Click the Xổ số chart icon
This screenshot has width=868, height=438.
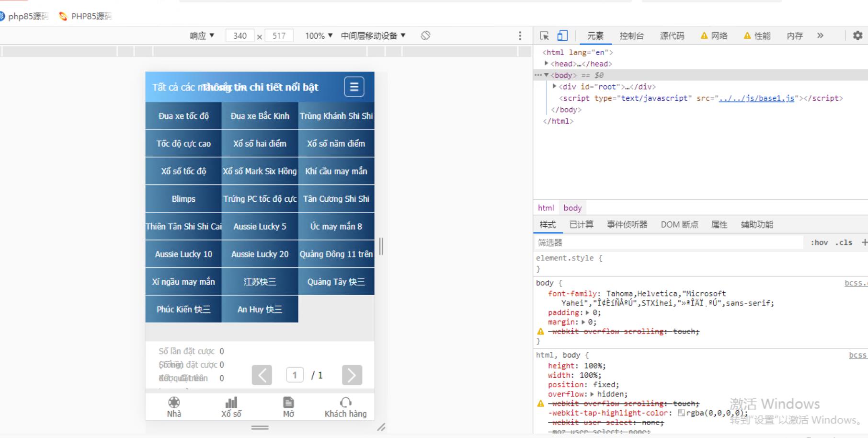point(231,403)
